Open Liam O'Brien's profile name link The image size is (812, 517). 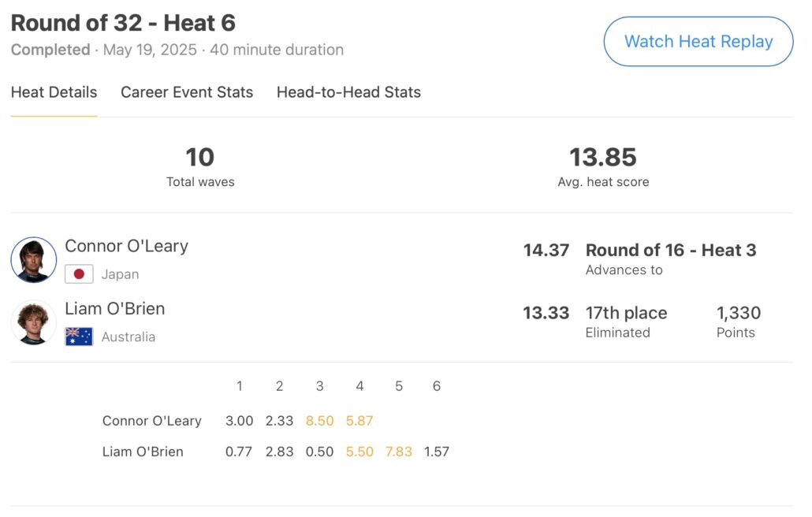(x=115, y=308)
